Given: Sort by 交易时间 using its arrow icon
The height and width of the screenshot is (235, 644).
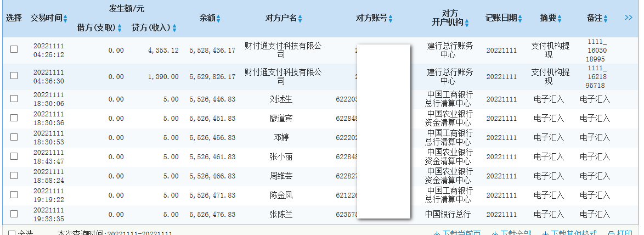Looking at the screenshot, I should pos(66,19).
